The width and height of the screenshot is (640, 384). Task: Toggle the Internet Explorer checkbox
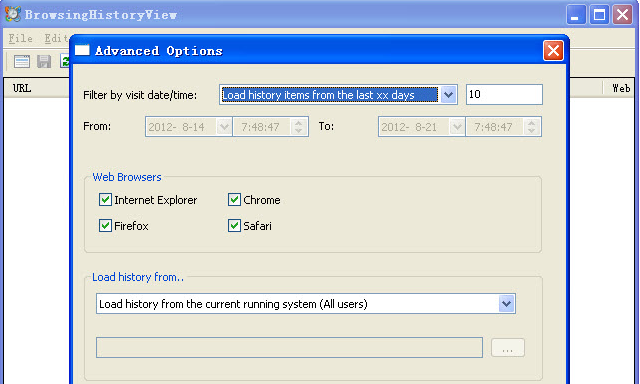pyautogui.click(x=105, y=200)
